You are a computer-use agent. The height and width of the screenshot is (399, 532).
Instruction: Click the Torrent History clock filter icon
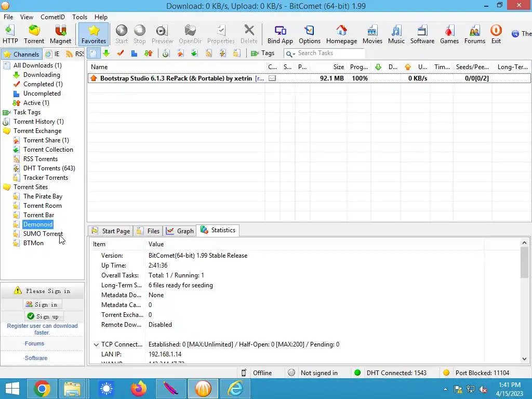166,54
